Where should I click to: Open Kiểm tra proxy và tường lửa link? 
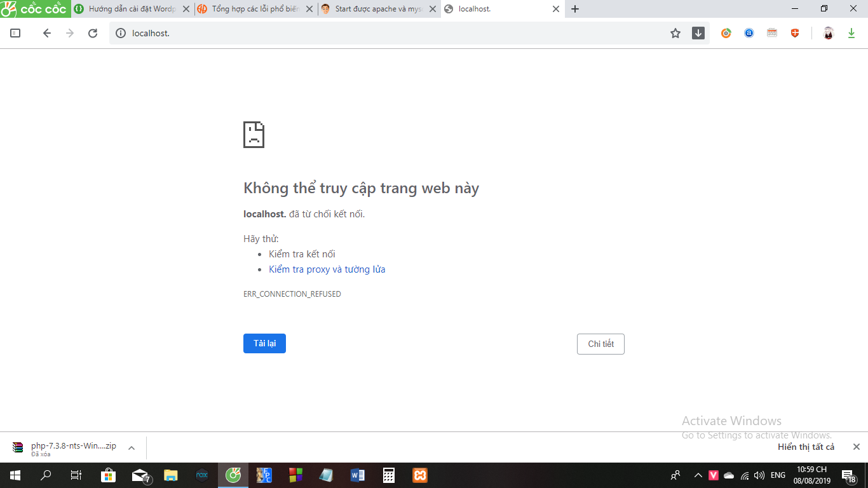point(327,269)
